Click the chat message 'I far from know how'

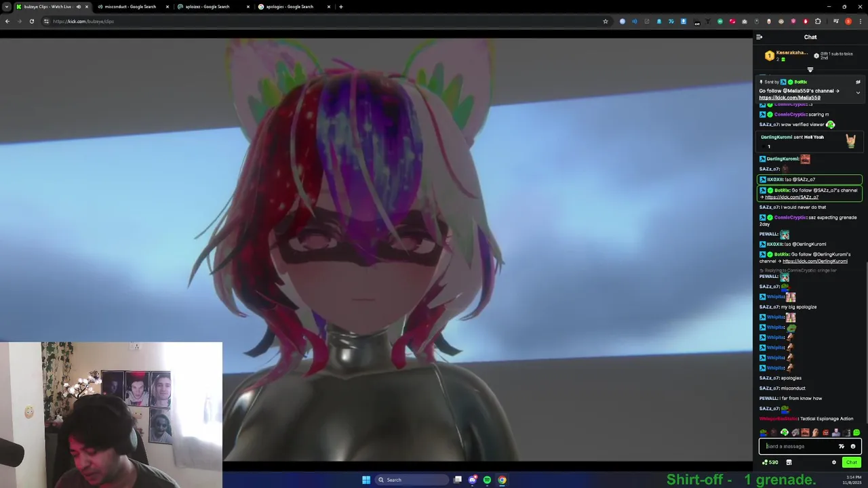(801, 399)
